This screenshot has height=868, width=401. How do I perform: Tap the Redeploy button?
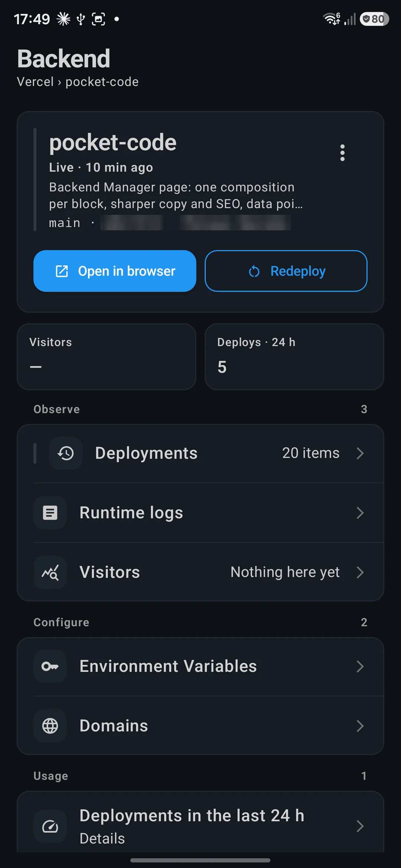click(286, 271)
